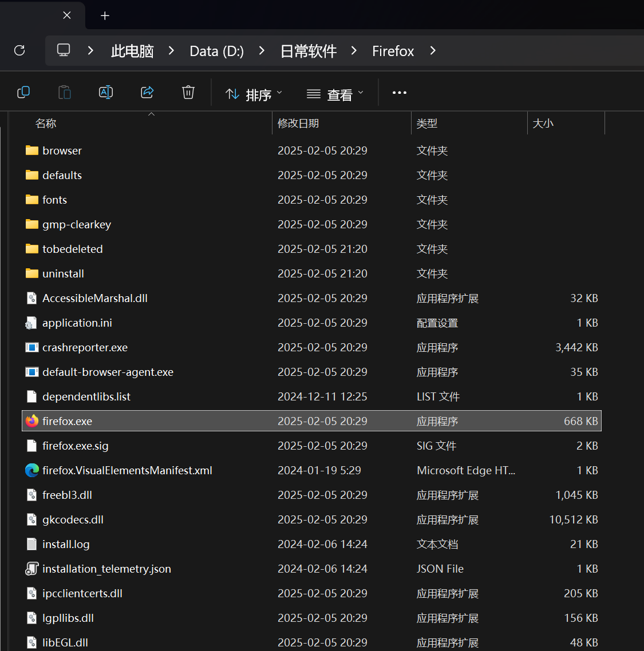Image resolution: width=644 pixels, height=651 pixels.
Task: Click the 205 KB size value
Action: click(x=581, y=593)
